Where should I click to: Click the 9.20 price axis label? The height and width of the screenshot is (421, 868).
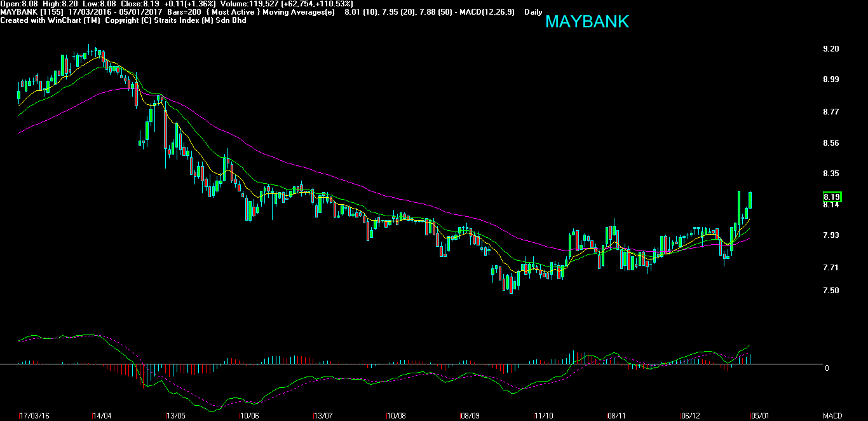pos(831,49)
